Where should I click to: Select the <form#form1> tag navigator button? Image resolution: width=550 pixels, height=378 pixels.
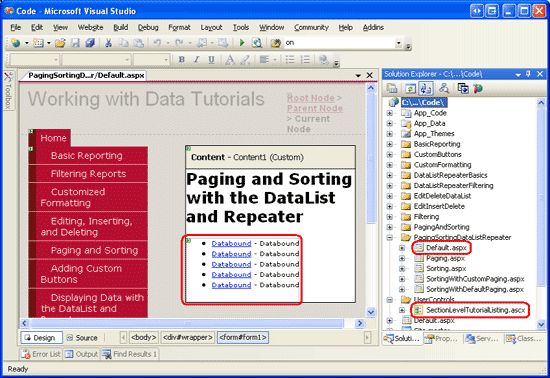[243, 337]
